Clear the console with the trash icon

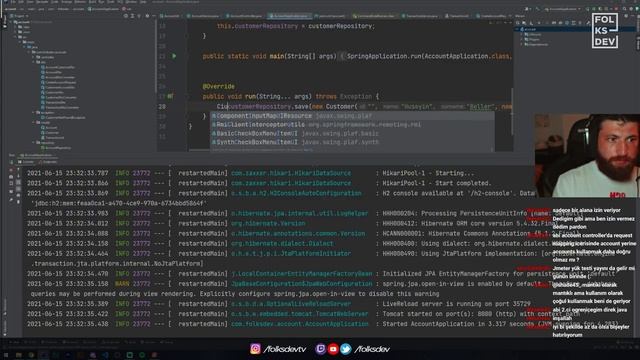pyautogui.click(x=18, y=202)
